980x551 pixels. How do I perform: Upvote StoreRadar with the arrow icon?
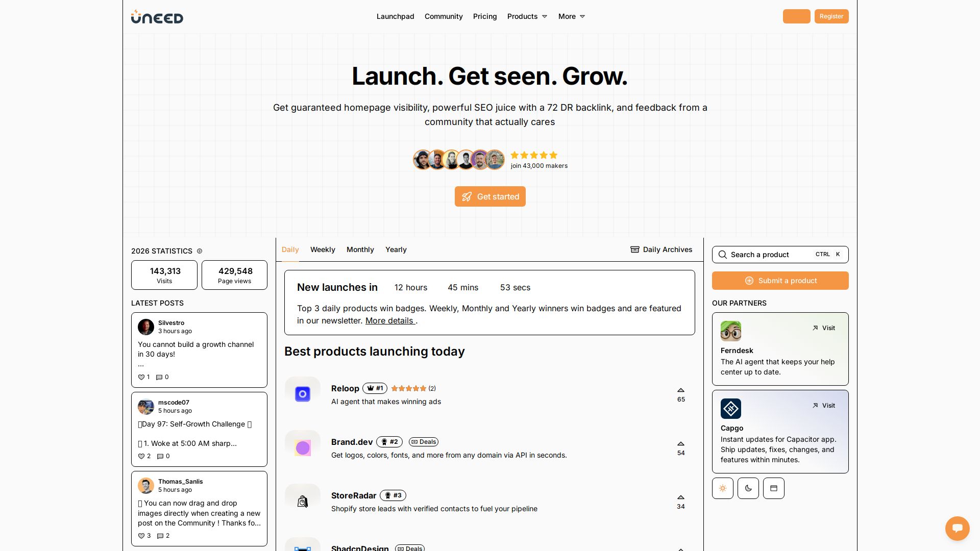[680, 497]
